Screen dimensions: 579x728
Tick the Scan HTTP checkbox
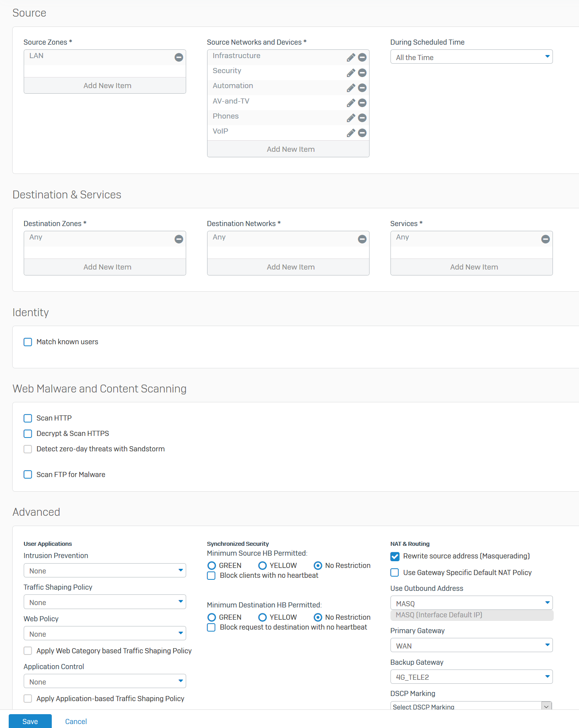(28, 418)
